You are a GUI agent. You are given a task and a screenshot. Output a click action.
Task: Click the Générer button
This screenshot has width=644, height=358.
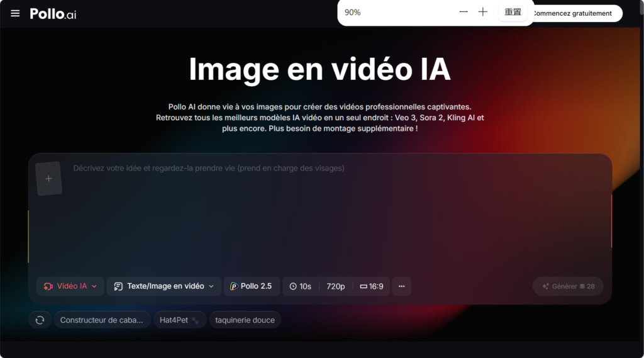tap(568, 286)
